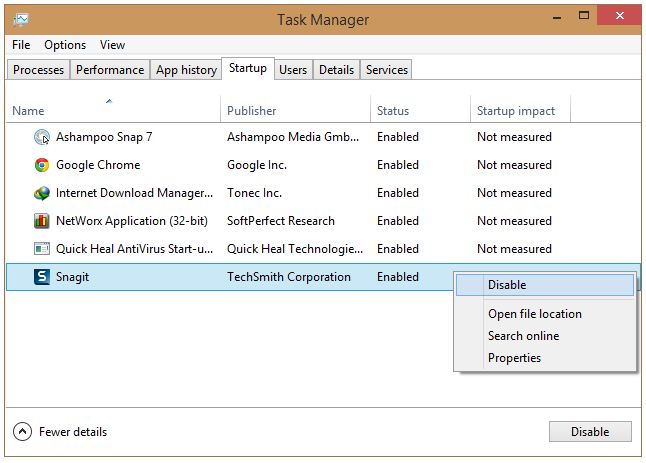Switch to the Processes tab
646x463 pixels.
point(38,70)
